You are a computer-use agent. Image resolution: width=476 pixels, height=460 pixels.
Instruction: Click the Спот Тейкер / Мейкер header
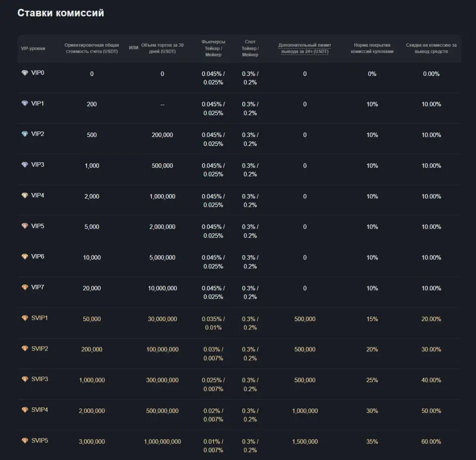coord(250,48)
